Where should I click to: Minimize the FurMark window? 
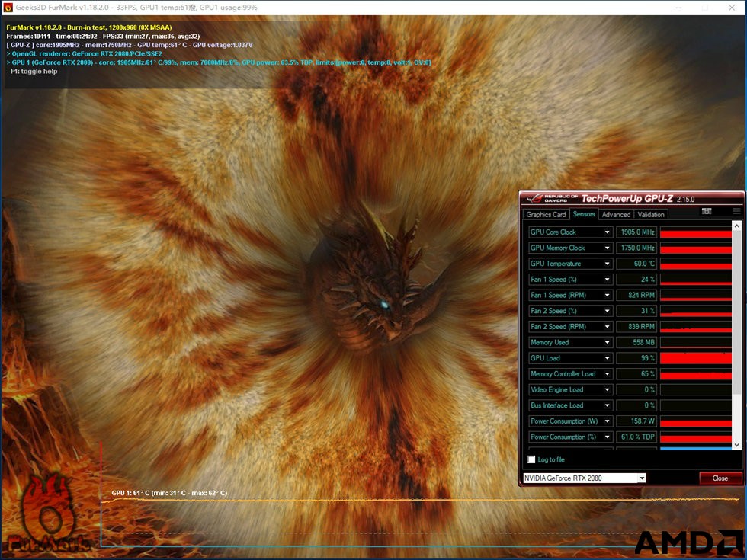(x=679, y=8)
